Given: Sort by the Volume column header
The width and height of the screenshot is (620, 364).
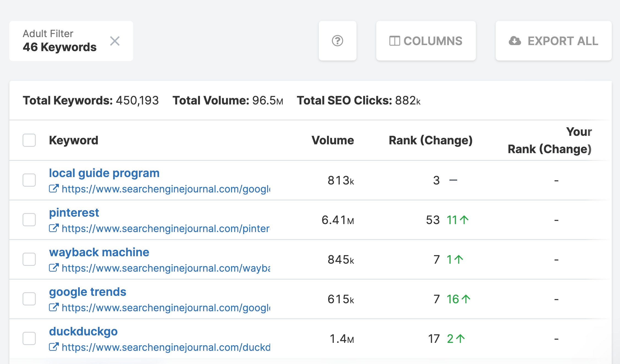Looking at the screenshot, I should tap(333, 140).
